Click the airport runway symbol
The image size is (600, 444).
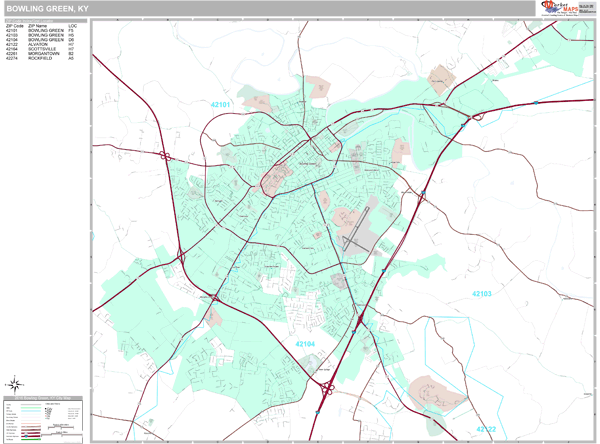356,230
